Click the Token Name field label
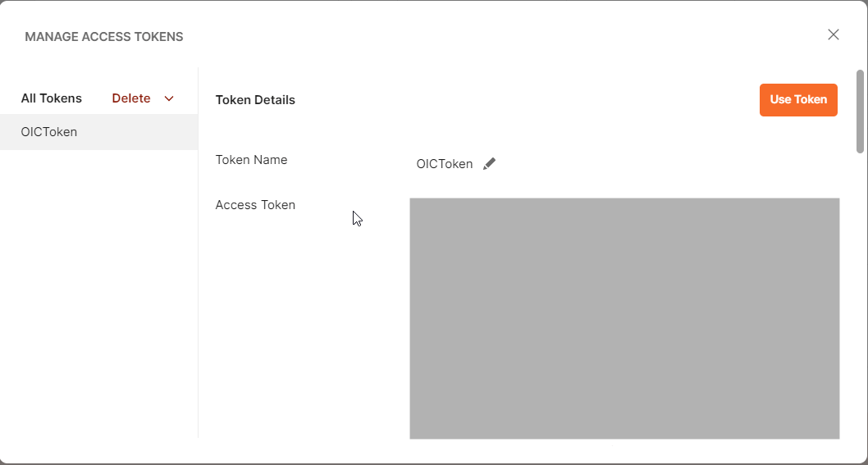The height and width of the screenshot is (465, 868). click(251, 160)
